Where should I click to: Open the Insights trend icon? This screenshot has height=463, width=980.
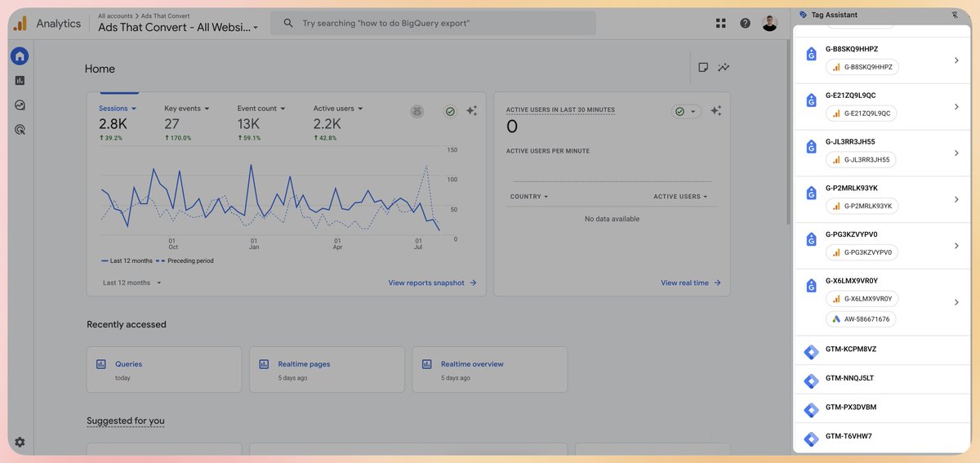[723, 67]
